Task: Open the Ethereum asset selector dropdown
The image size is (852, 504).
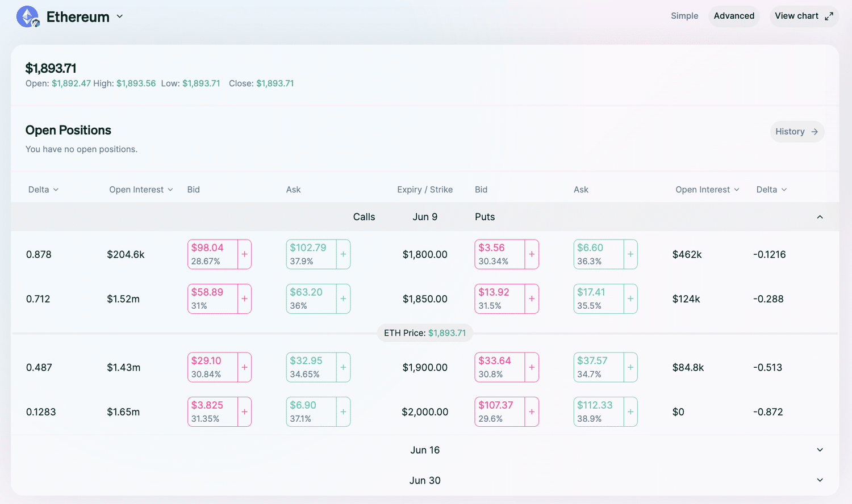Action: pos(119,16)
